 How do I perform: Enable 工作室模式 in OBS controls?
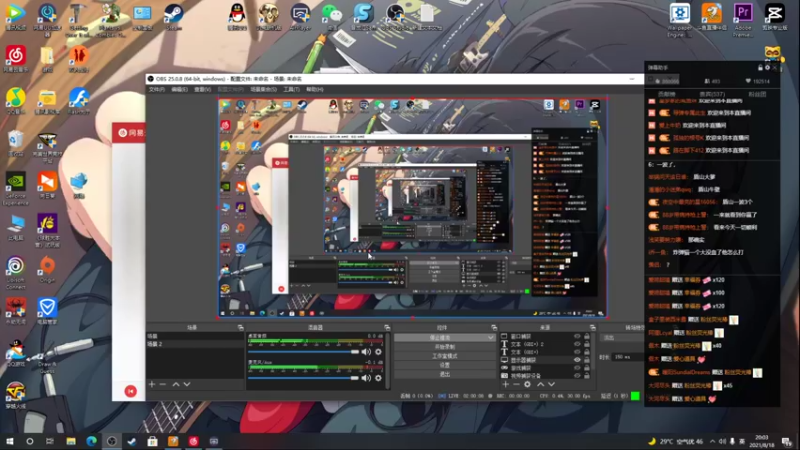[x=445, y=356]
